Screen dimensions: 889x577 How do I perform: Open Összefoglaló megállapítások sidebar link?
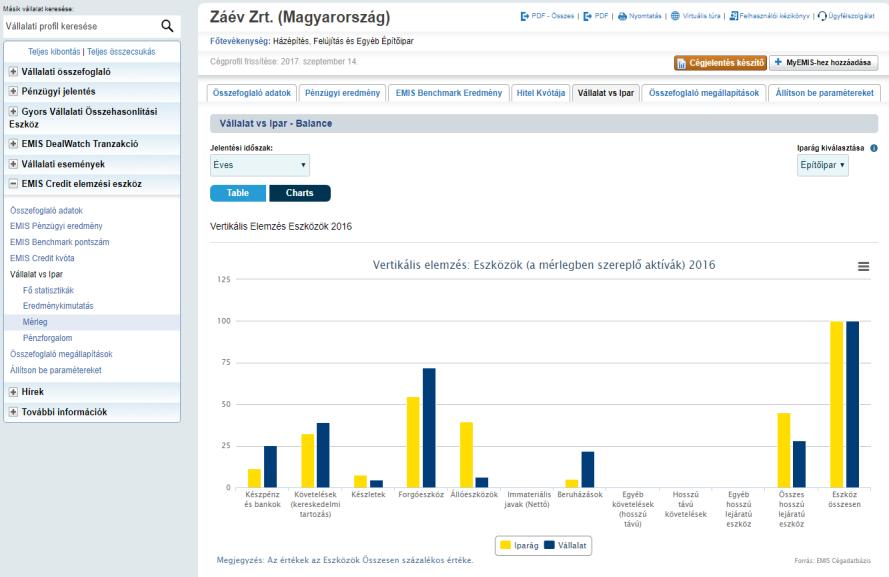click(x=61, y=354)
